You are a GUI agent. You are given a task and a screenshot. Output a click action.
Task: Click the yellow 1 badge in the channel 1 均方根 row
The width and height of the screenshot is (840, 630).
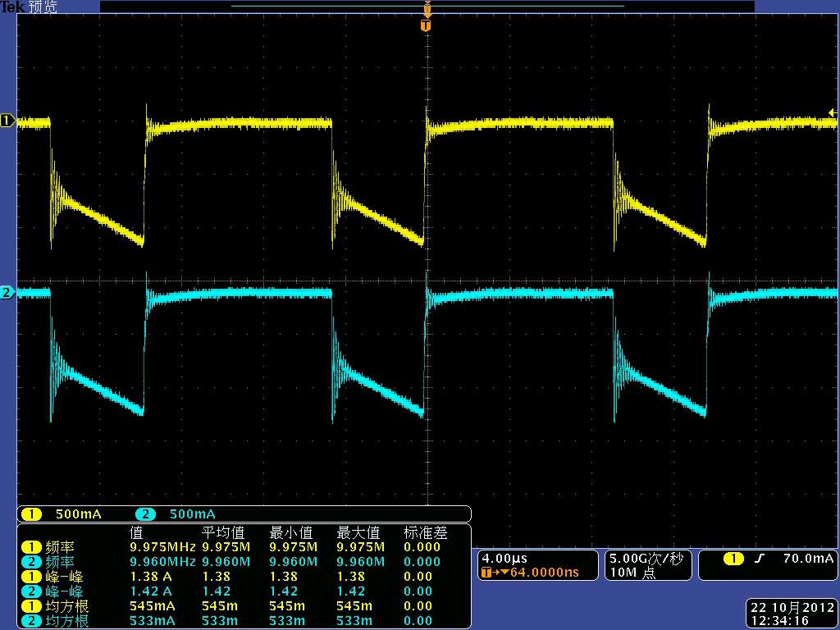click(31, 606)
